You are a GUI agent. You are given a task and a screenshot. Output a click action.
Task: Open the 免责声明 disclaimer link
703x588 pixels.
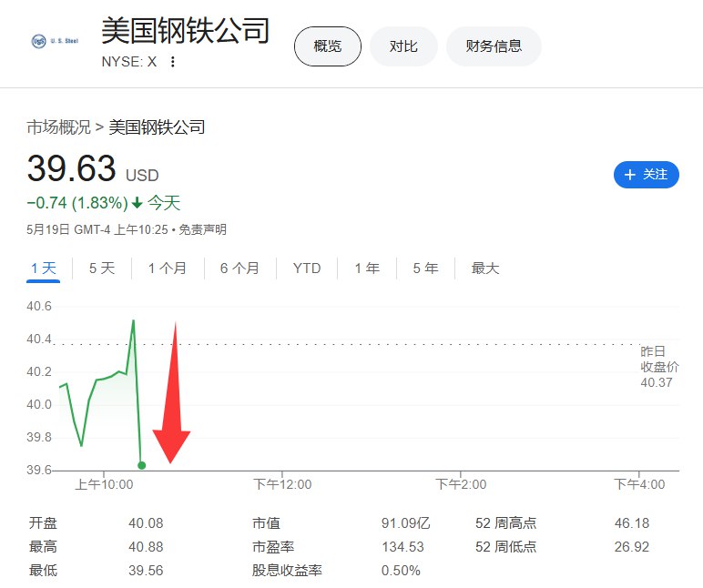[203, 230]
